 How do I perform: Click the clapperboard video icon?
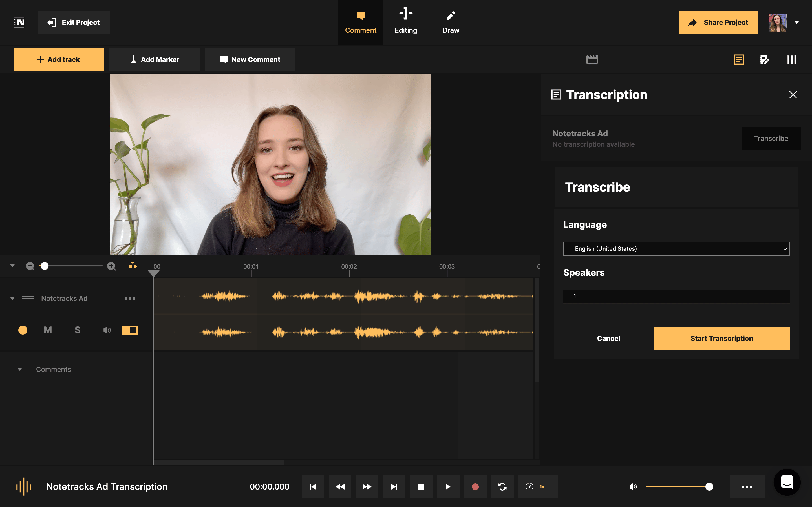592,59
